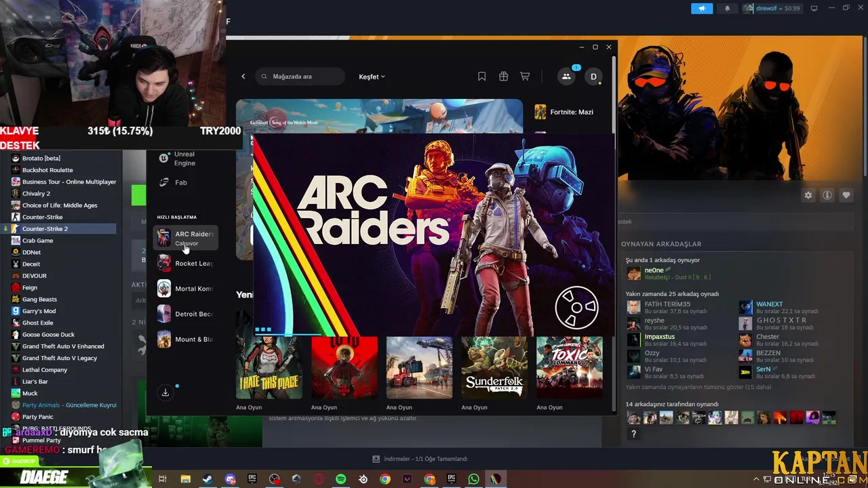The image size is (868, 488).
Task: Favorite Counter-Strike 2 with heart icon
Action: (846, 195)
